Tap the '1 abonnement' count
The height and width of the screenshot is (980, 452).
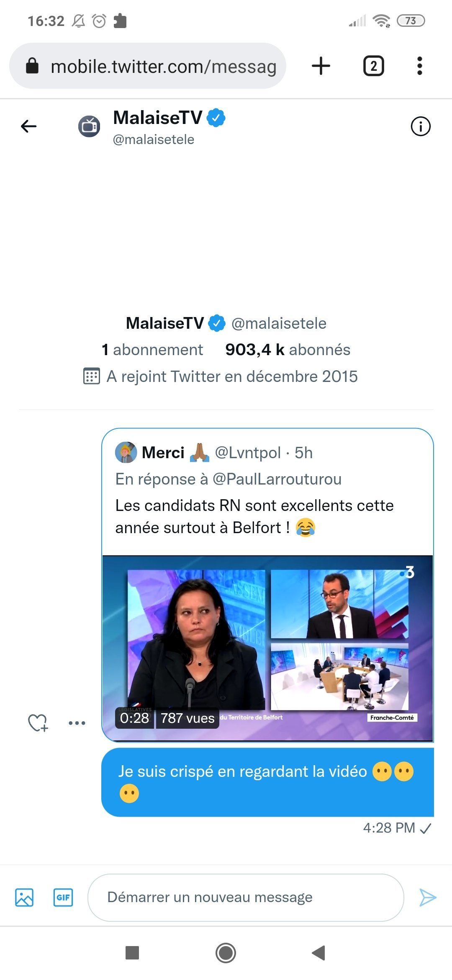click(152, 350)
